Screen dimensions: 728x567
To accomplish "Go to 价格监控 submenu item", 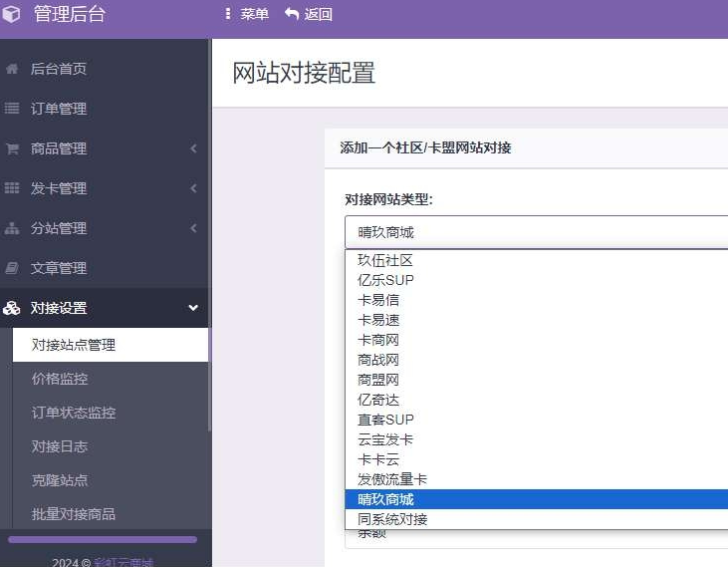I will tap(60, 379).
